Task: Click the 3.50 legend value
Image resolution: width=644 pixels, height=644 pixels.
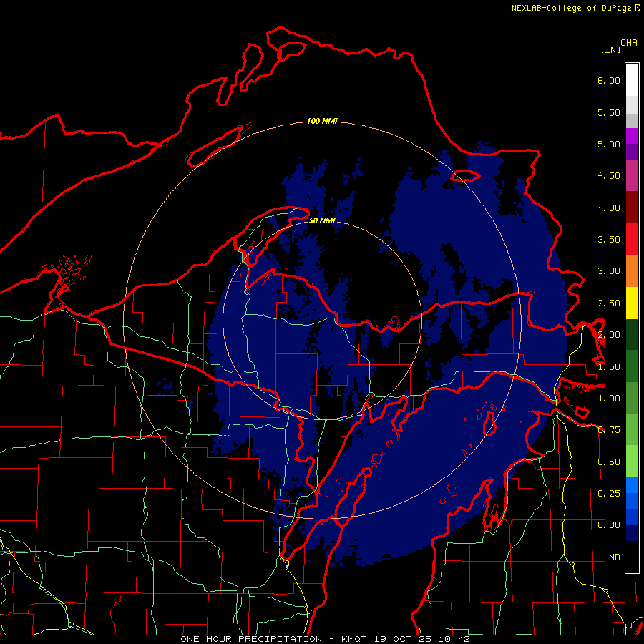Action: (x=609, y=240)
